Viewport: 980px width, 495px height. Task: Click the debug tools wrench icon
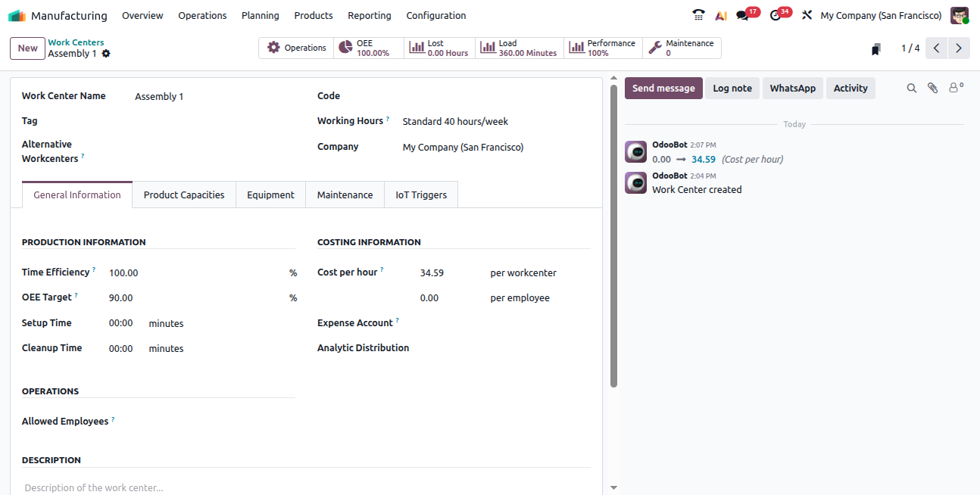807,15
